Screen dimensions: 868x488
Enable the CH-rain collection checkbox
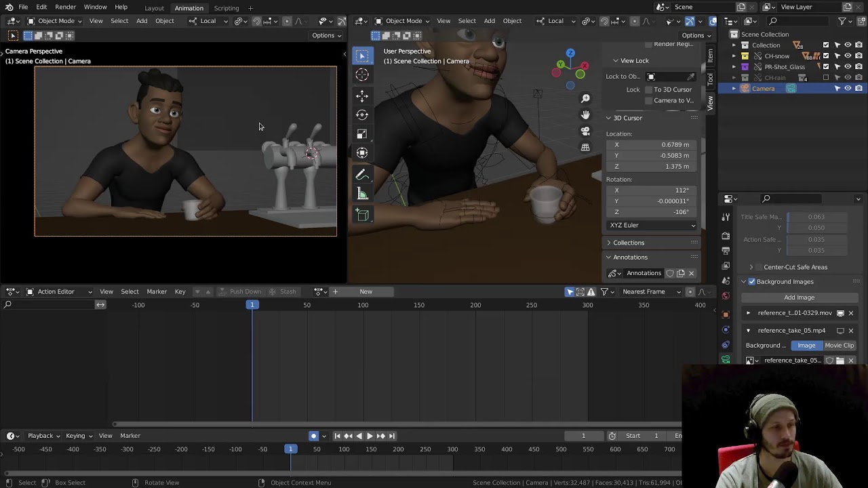click(x=826, y=78)
